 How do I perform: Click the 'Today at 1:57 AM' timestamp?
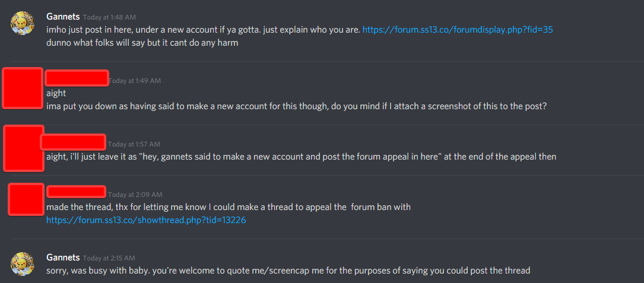(x=134, y=144)
